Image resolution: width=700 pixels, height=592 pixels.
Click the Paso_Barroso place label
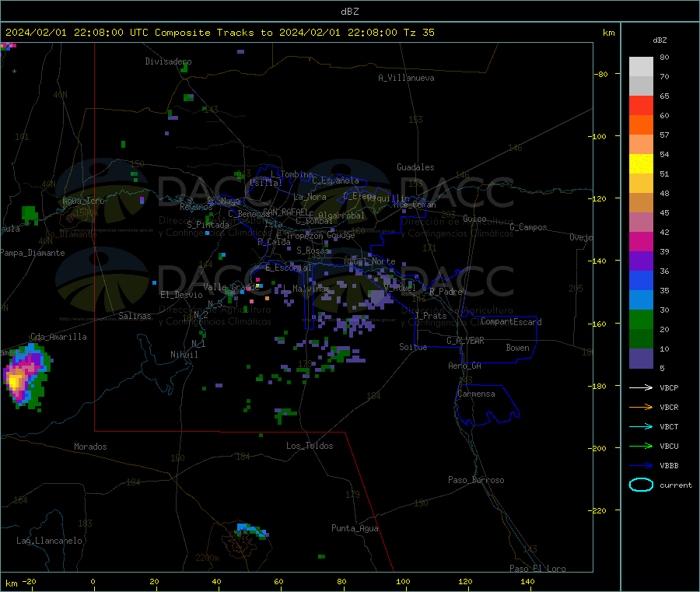[x=476, y=480]
